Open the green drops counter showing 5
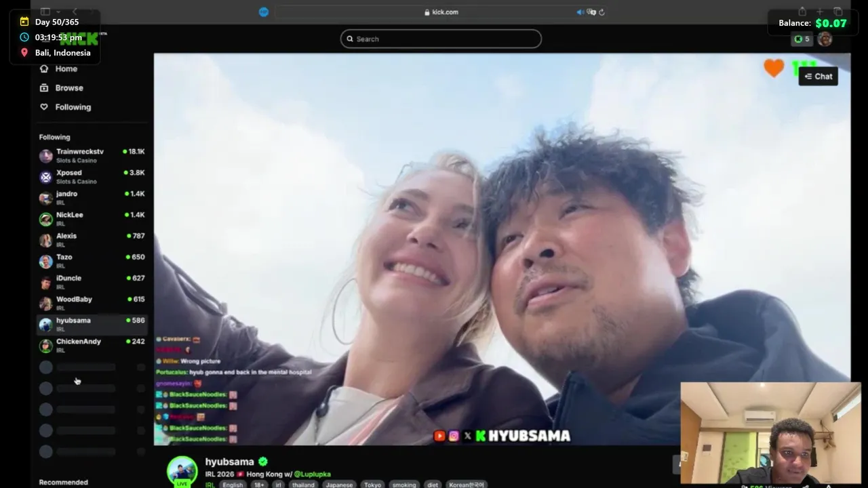The width and height of the screenshot is (868, 488). 802,39
